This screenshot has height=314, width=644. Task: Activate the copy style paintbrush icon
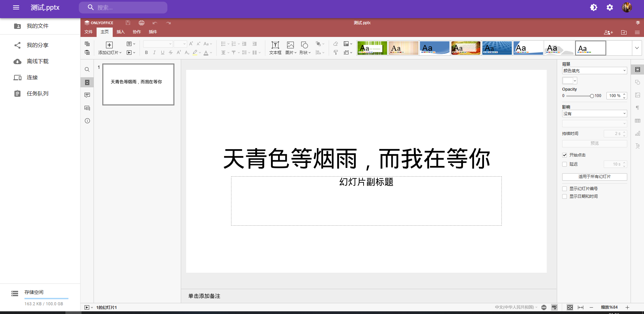[335, 52]
